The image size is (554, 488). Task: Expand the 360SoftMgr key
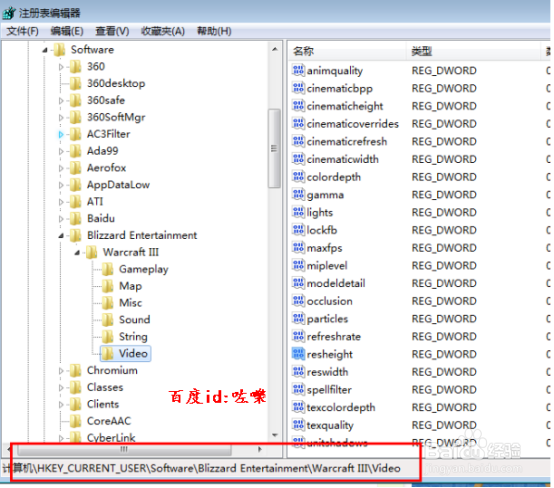point(61,118)
